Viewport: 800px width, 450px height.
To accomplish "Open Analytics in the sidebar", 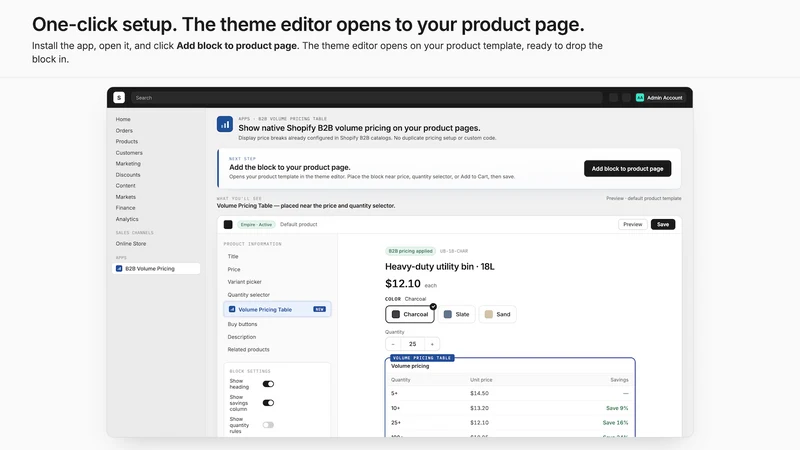I will pyautogui.click(x=127, y=219).
